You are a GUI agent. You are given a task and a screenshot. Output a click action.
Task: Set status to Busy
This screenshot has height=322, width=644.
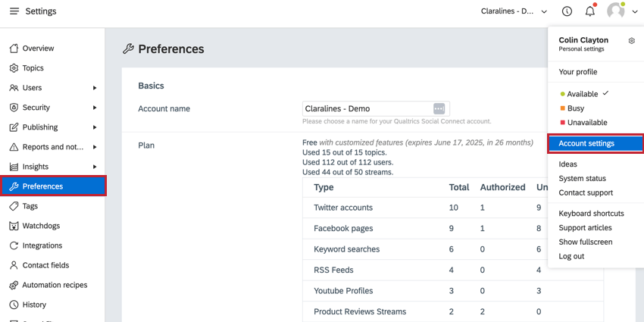(x=572, y=108)
